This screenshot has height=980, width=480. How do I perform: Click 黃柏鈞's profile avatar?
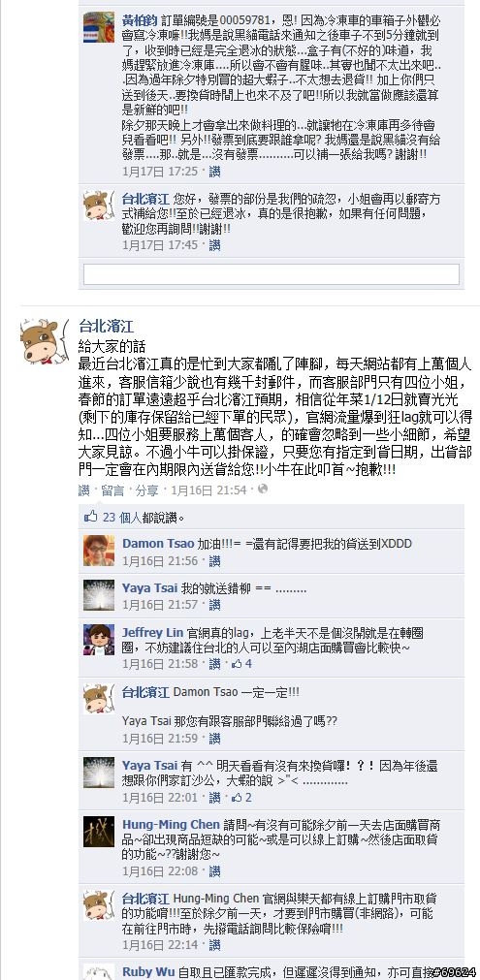99,27
